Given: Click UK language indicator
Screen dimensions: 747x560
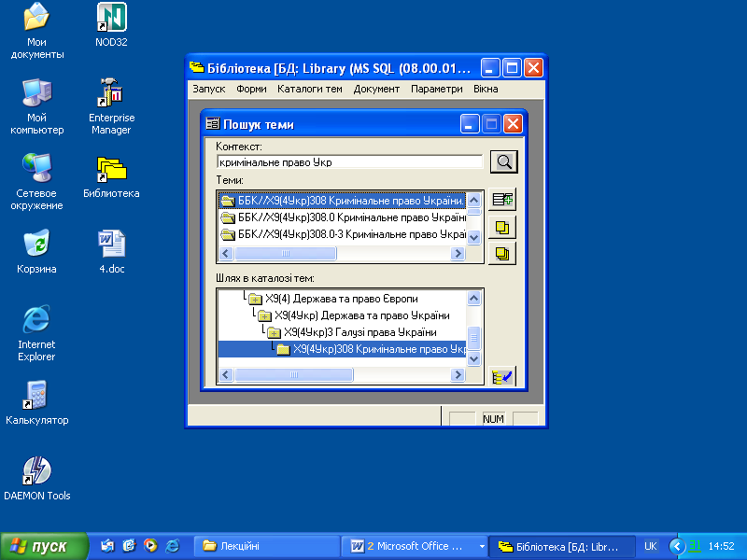Looking at the screenshot, I should 650,546.
